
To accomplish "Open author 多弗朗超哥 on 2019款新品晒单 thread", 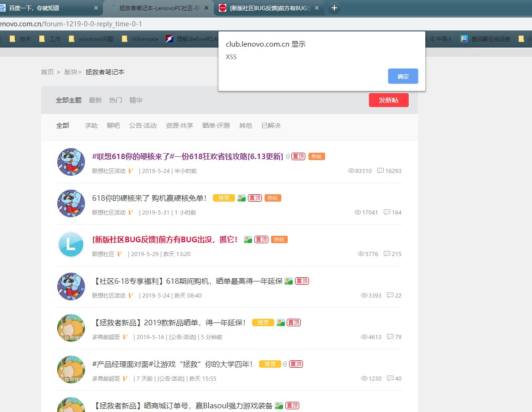I will coord(106,337).
